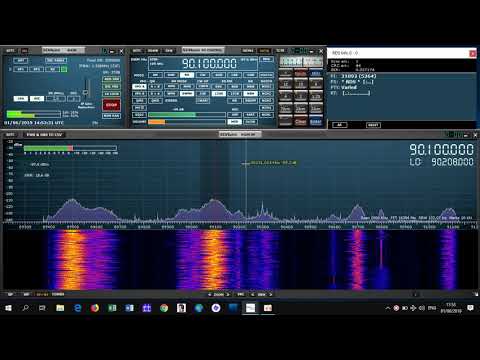
Task: Show hidden system tray icons chevron
Action: 387,308
